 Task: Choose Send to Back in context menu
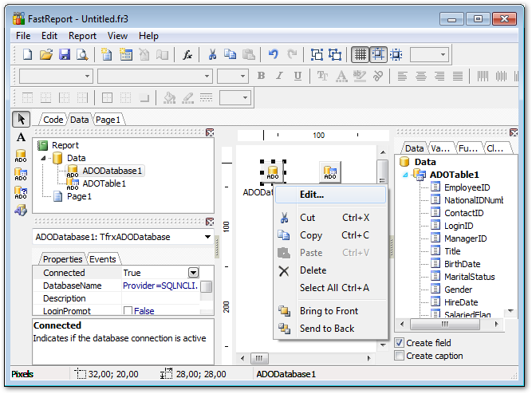[x=330, y=329]
